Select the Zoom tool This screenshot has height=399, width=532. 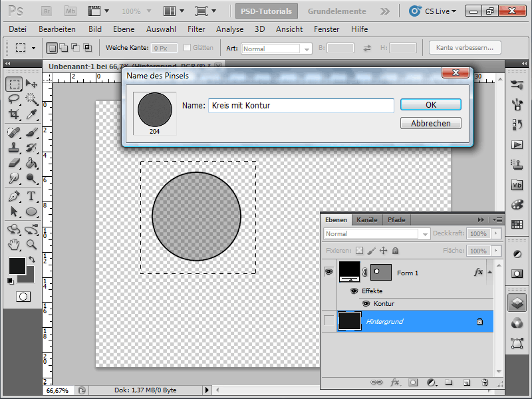click(31, 245)
